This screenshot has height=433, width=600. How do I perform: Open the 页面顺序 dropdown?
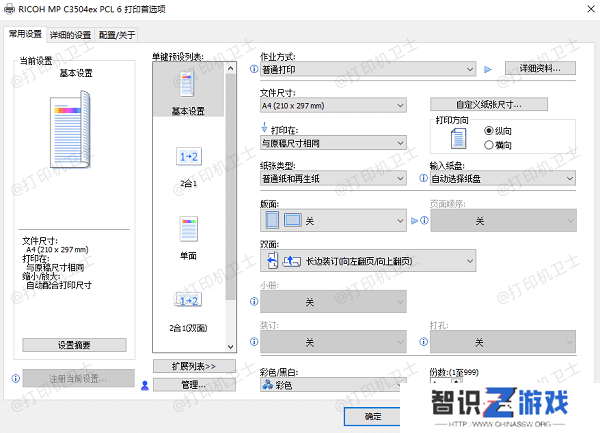pyautogui.click(x=503, y=220)
